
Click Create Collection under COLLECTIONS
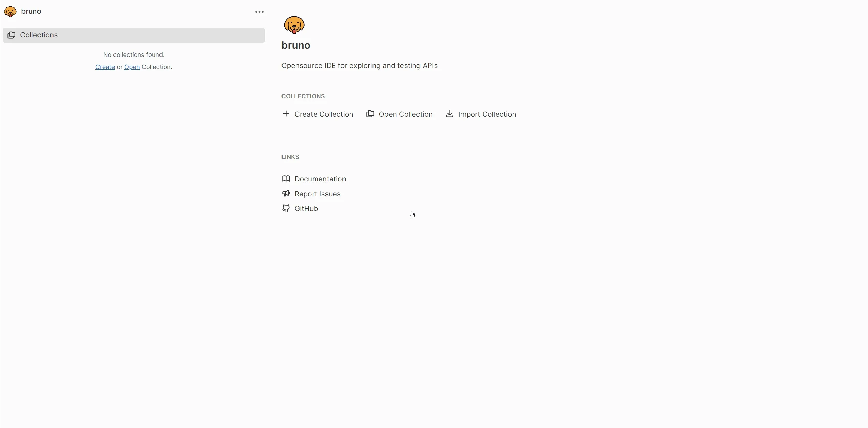pos(324,114)
